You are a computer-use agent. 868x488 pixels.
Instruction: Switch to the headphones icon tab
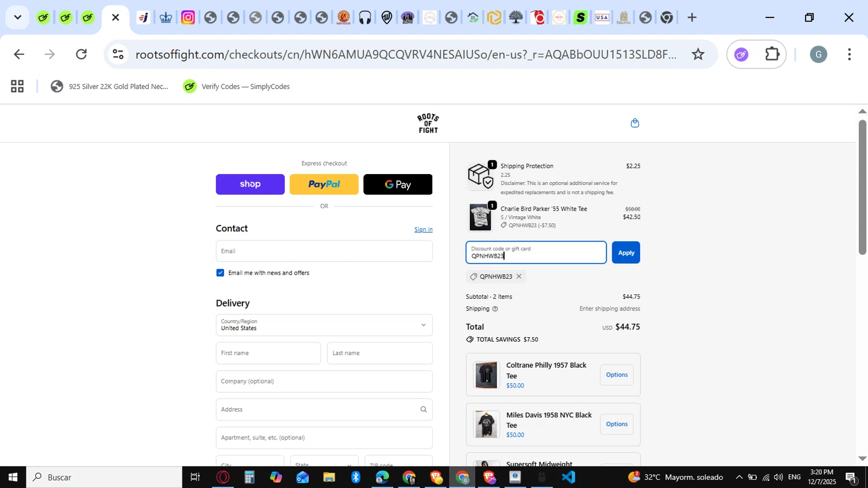[365, 17]
